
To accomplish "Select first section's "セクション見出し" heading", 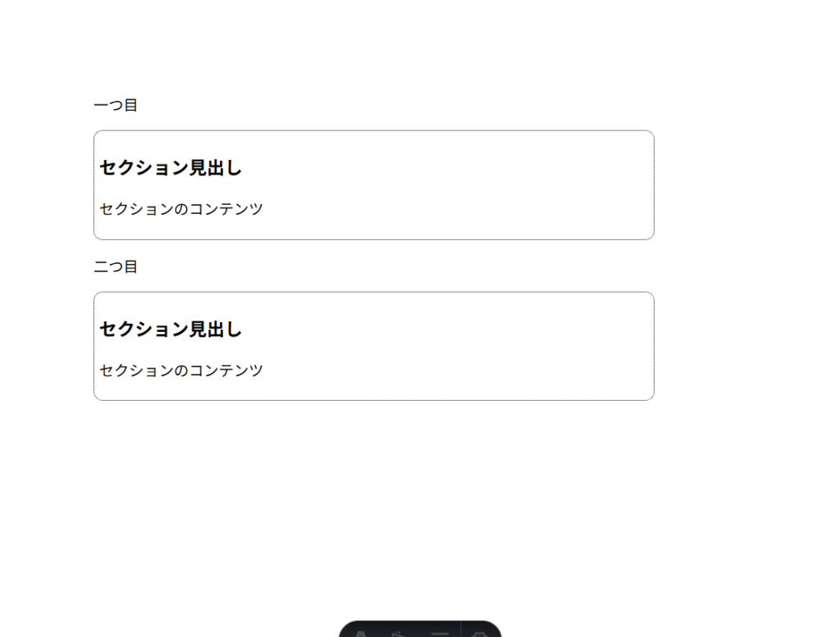I will (x=171, y=168).
